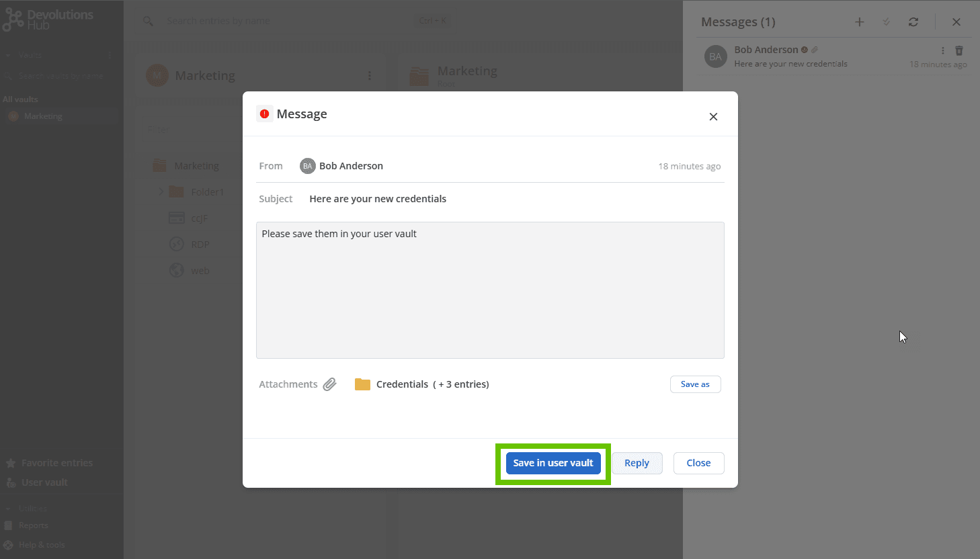
Task: Click Save as next to the Credentials attachment
Action: coord(695,384)
